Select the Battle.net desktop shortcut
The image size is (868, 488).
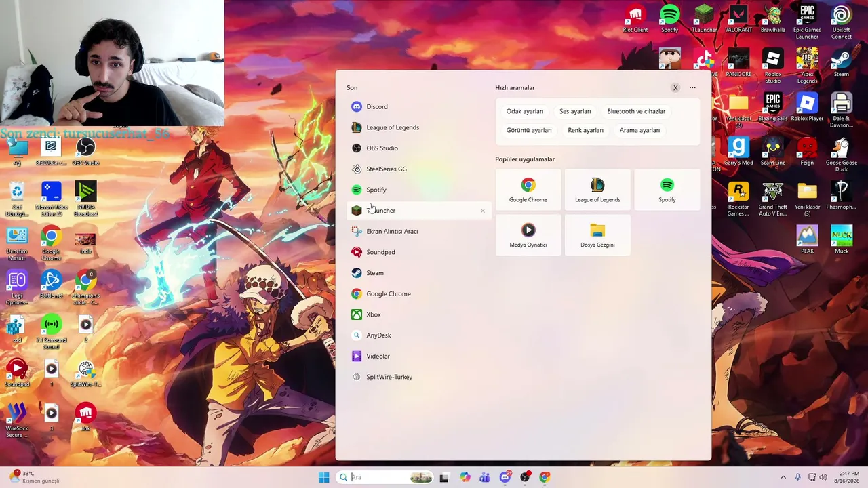52,285
